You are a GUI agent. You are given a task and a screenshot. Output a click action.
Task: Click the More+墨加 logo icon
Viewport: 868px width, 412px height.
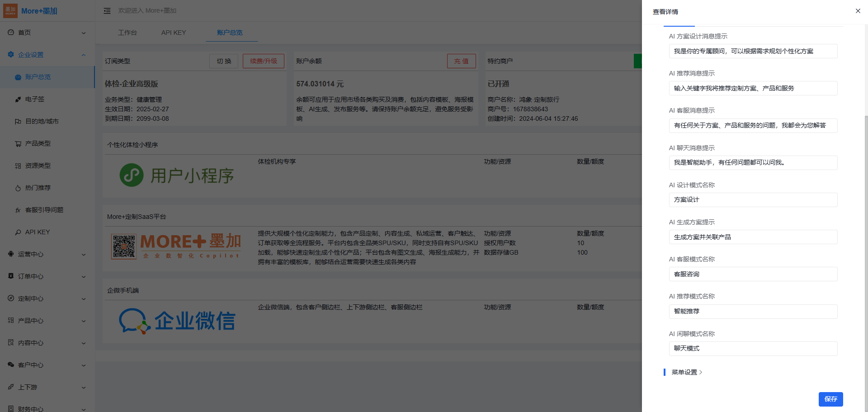tap(10, 11)
